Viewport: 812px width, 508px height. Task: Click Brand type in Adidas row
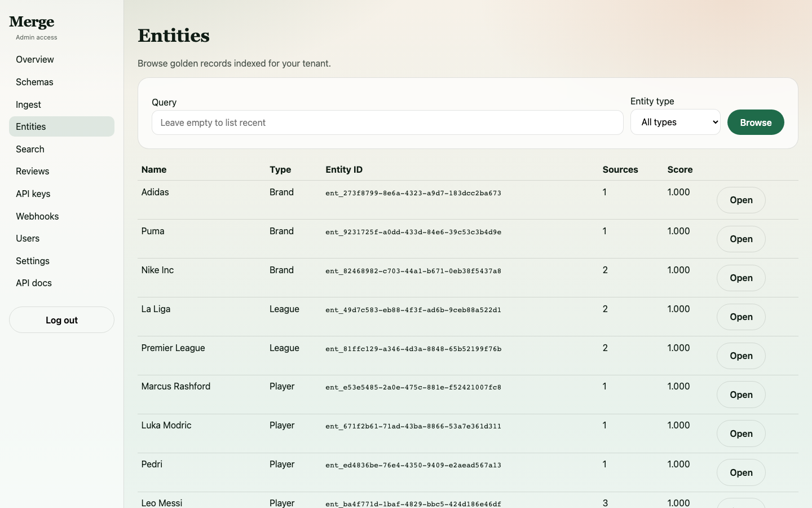(281, 192)
